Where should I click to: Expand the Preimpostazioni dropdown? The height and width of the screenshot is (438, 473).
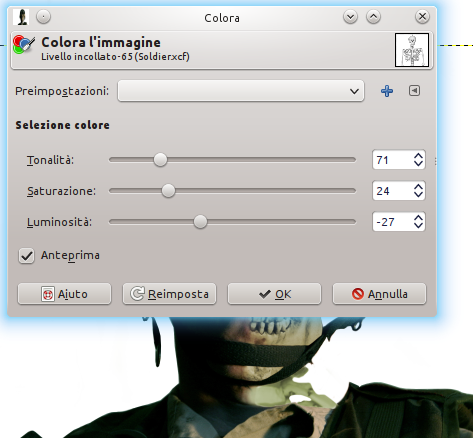click(x=241, y=91)
